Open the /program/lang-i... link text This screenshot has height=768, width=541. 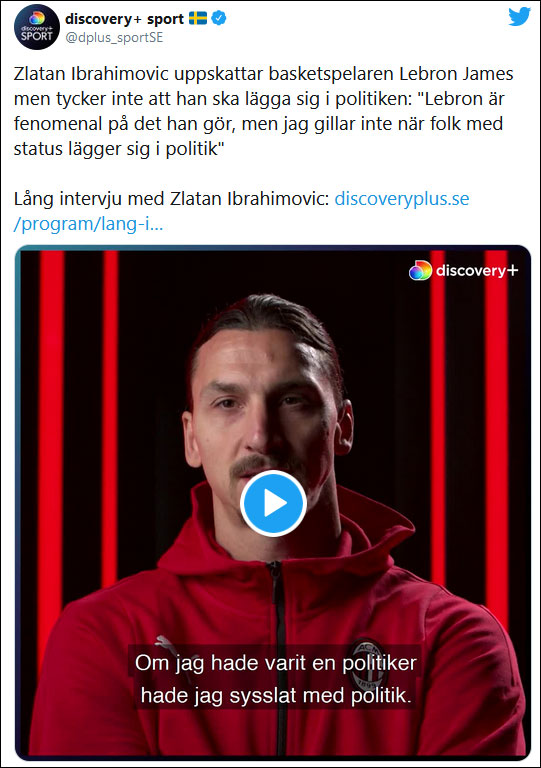click(x=88, y=224)
